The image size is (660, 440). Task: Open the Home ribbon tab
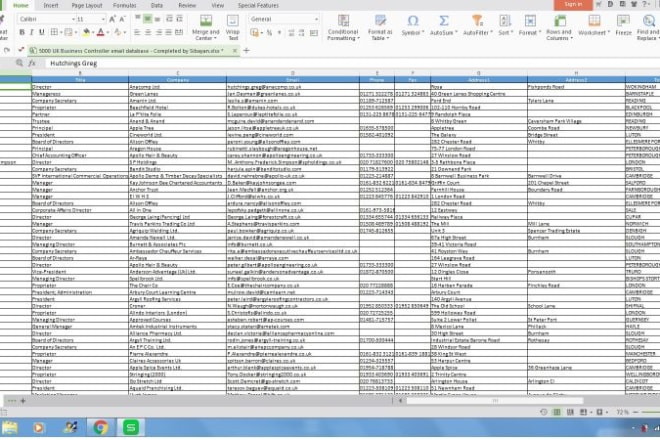click(x=20, y=5)
